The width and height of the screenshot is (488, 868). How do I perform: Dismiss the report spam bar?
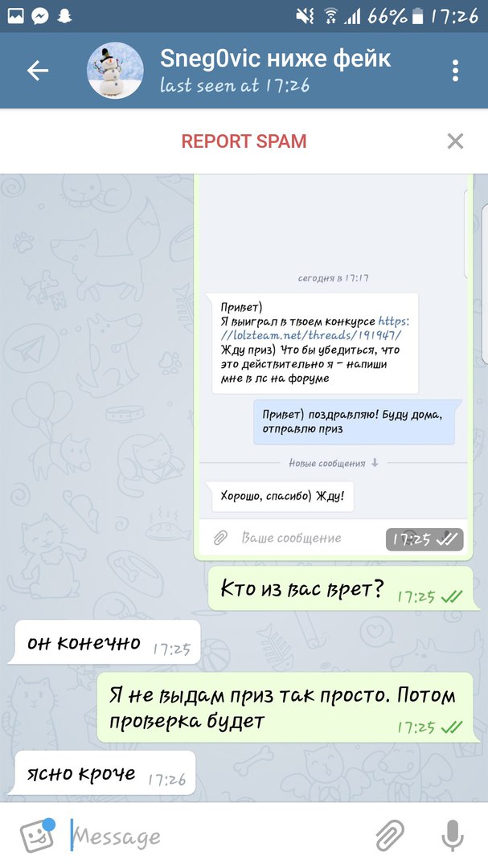pyautogui.click(x=455, y=141)
